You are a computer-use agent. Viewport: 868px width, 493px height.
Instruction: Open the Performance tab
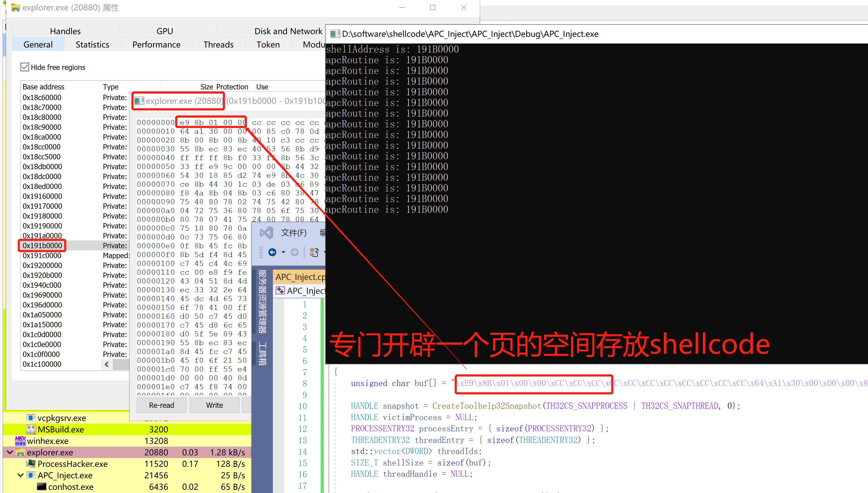coord(156,44)
